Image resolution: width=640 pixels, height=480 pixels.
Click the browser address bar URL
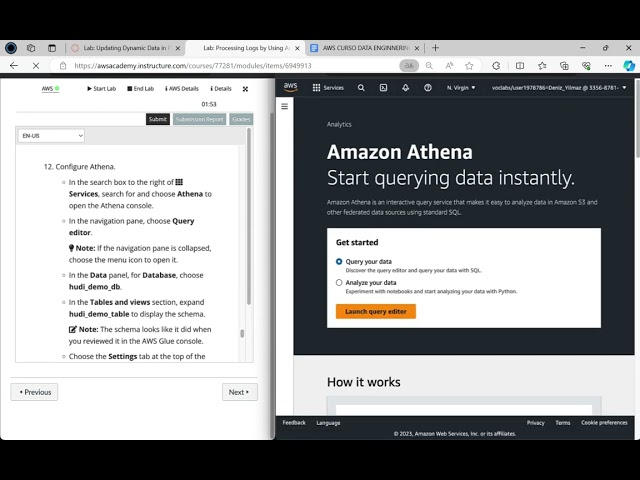click(x=193, y=66)
